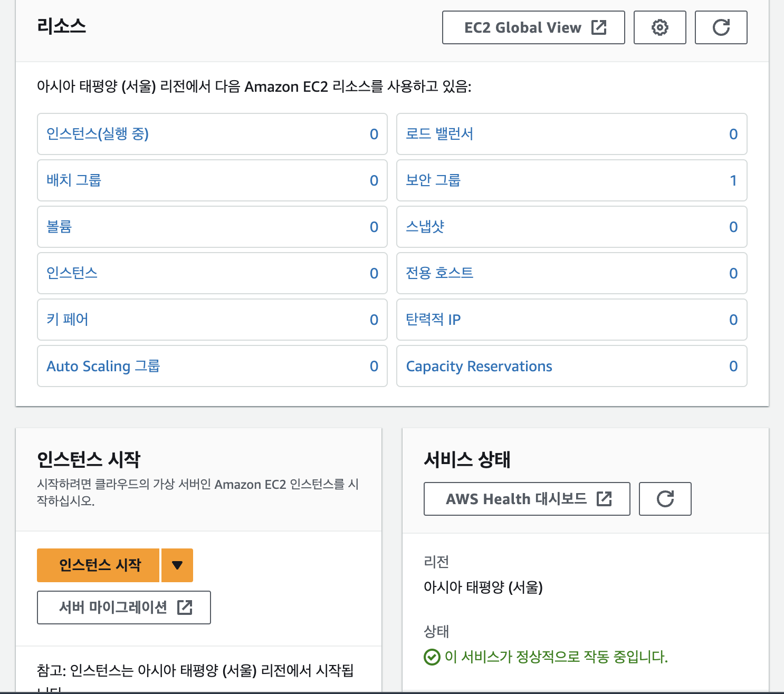The width and height of the screenshot is (784, 694).
Task: View 탄력적 IP addresses
Action: pos(434,320)
